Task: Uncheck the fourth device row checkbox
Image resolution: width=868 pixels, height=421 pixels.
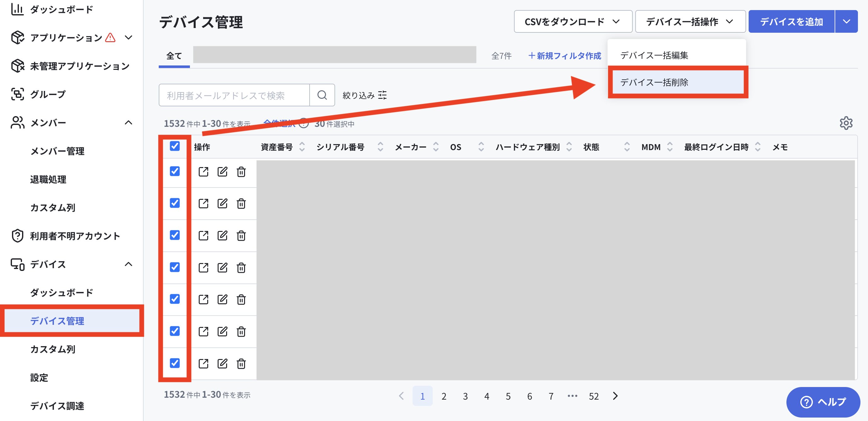Action: tap(174, 267)
